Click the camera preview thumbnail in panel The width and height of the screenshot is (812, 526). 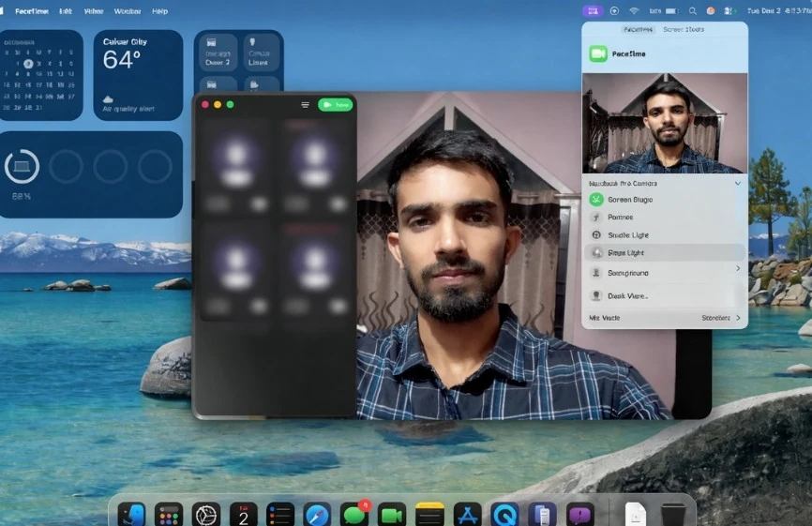click(665, 123)
